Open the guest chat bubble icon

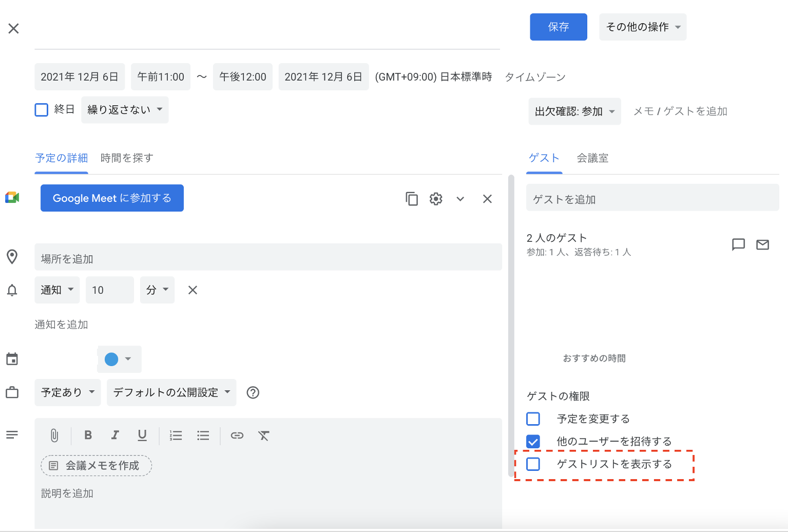tap(738, 244)
